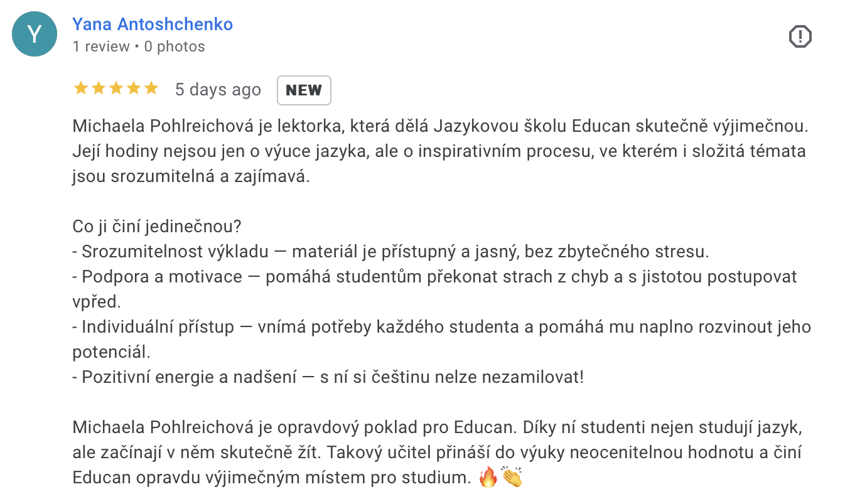The height and width of the screenshot is (504, 845).
Task: Click the 'Individuální přístup' bullet line
Action: 442,340
